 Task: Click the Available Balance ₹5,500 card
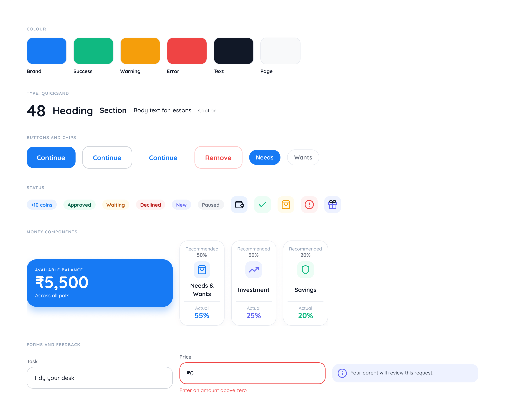pyautogui.click(x=100, y=283)
